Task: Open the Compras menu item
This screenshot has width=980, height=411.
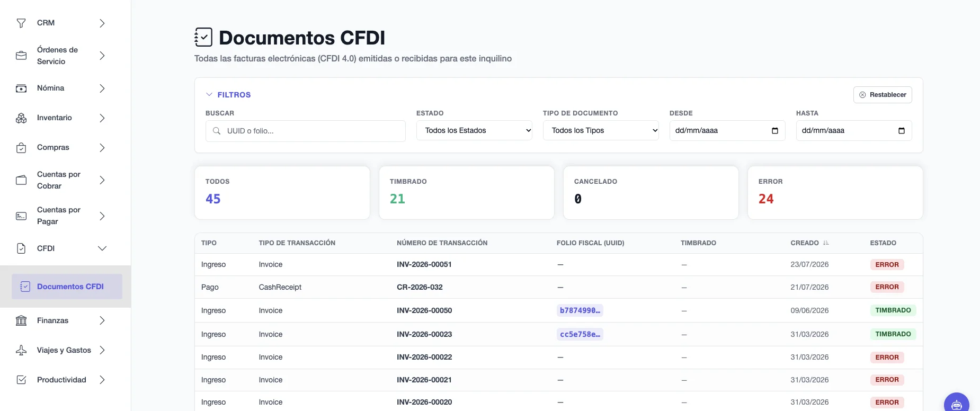Action: click(x=61, y=148)
